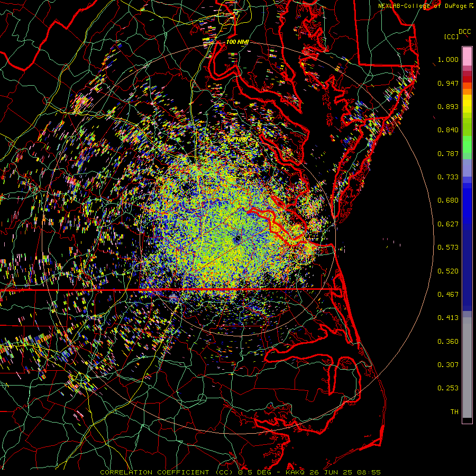The width and height of the screenshot is (476, 476).
Task: Select the 0.627 legend value
Action: 448,224
